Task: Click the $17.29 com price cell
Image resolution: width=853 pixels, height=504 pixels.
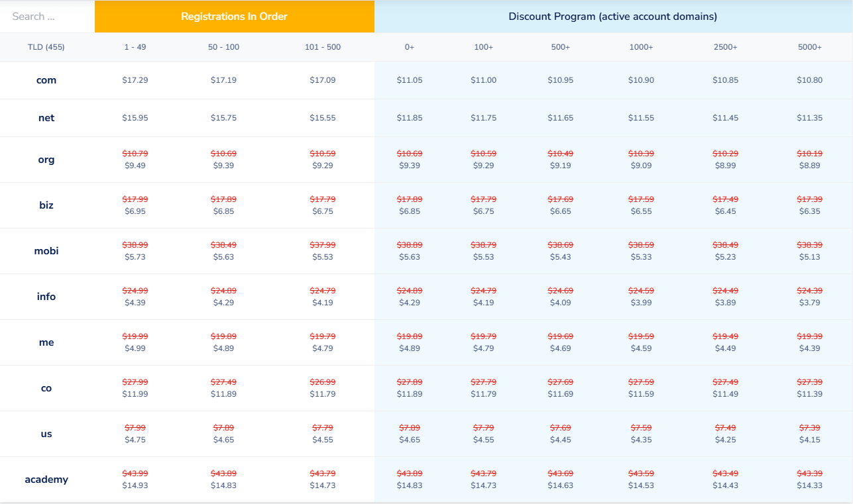Action: 135,80
